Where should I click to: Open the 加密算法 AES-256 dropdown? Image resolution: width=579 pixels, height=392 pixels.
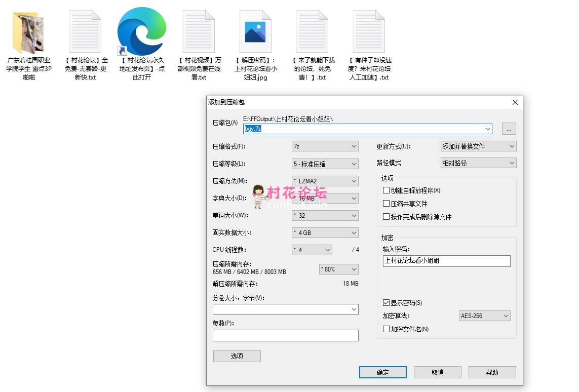(x=484, y=316)
